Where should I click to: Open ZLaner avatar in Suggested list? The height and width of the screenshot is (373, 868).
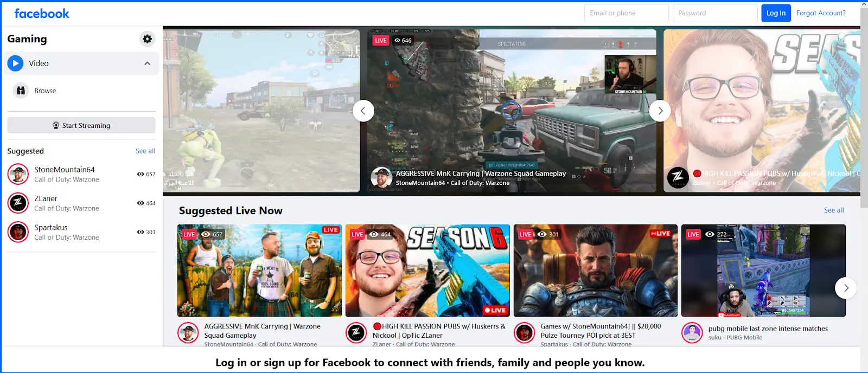pyautogui.click(x=18, y=203)
